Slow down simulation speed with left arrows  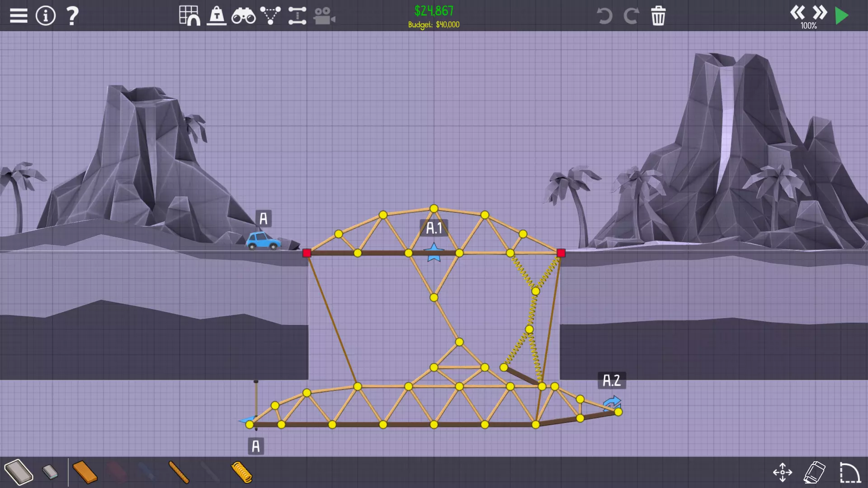point(797,12)
